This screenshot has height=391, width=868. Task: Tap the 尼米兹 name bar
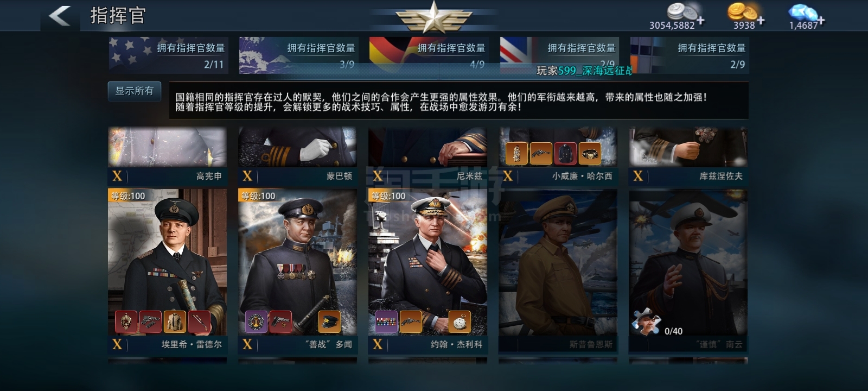[427, 176]
